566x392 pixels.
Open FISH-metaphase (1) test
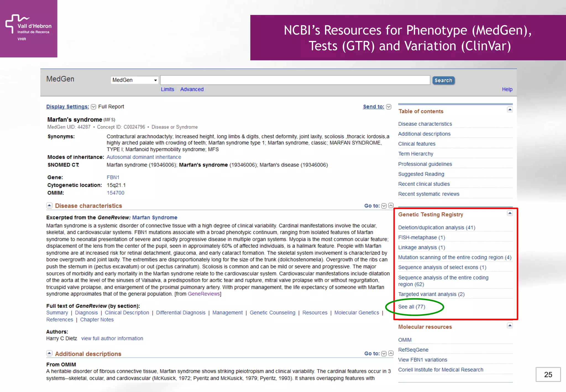click(421, 237)
